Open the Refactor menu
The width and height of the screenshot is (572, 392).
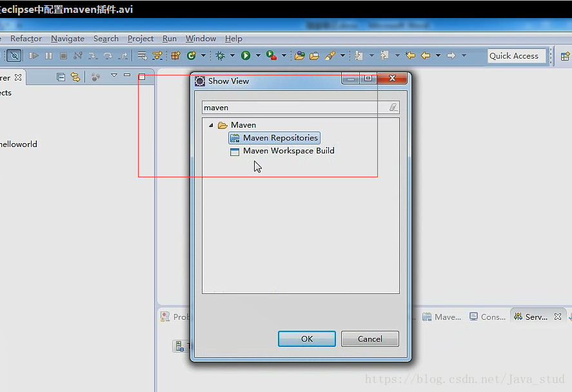(x=26, y=38)
